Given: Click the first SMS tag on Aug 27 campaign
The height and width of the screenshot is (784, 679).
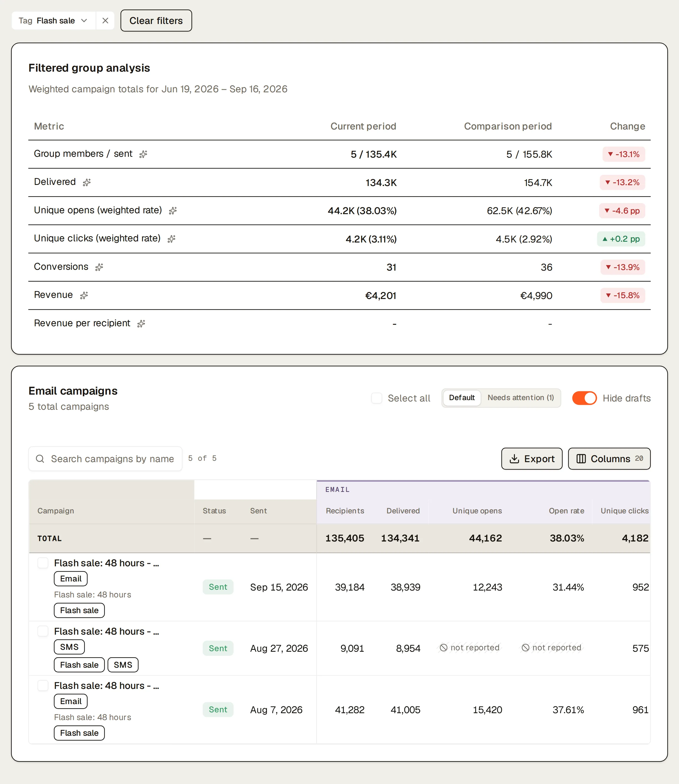Looking at the screenshot, I should 69,647.
